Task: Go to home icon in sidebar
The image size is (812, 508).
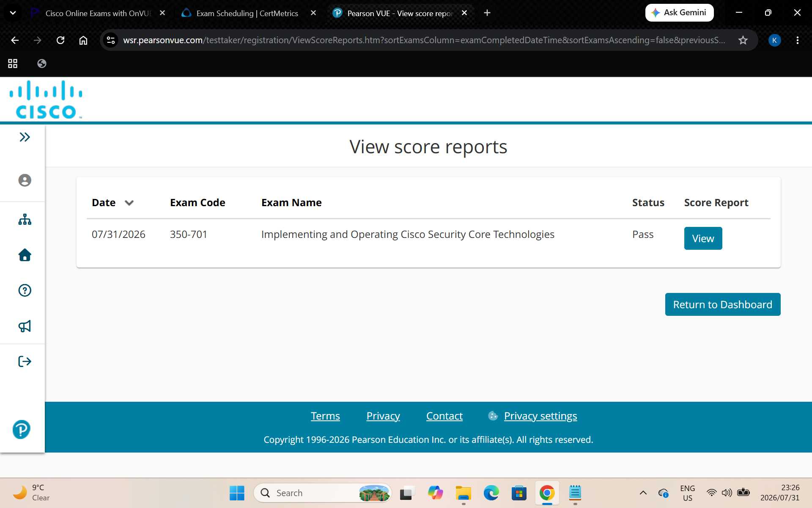Action: (25, 255)
